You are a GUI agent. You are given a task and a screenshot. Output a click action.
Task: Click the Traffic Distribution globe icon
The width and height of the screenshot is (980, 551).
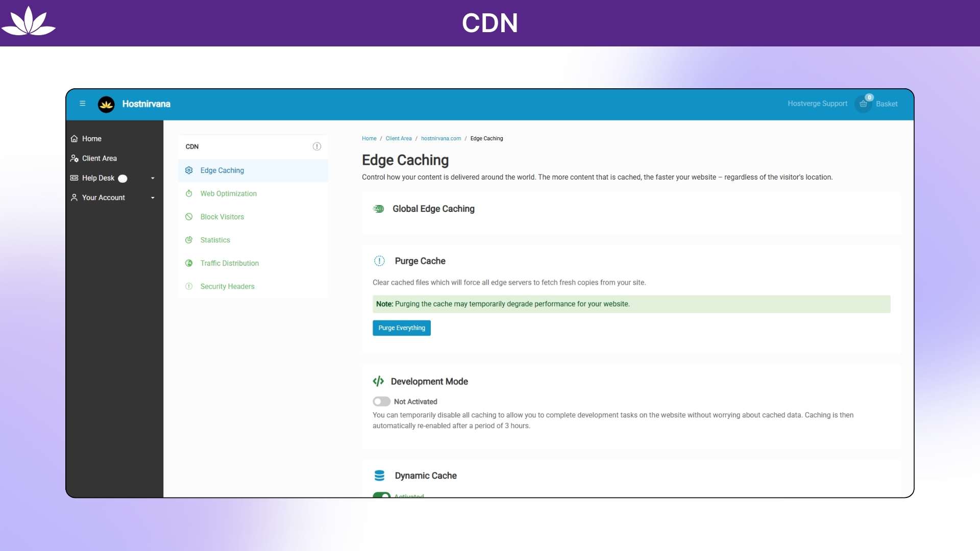pos(189,263)
